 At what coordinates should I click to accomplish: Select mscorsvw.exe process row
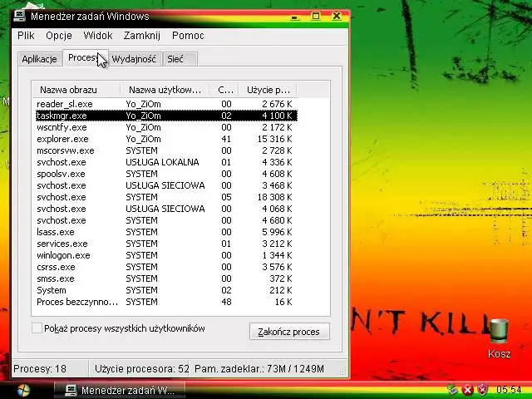(166, 150)
